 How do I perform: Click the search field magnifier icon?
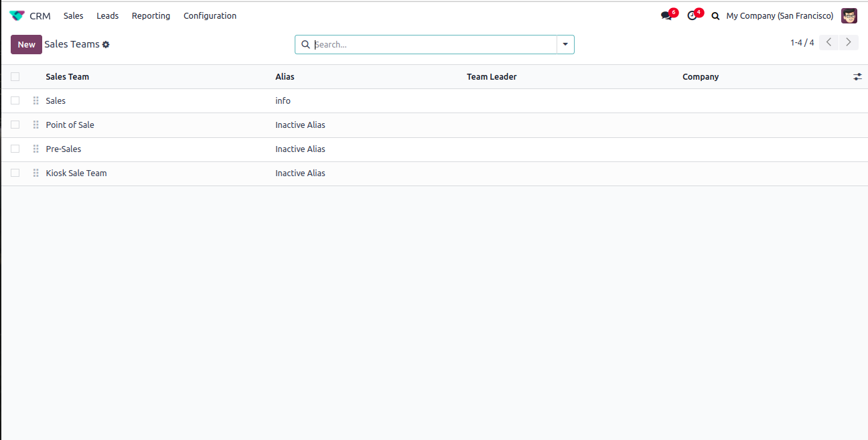pyautogui.click(x=305, y=45)
